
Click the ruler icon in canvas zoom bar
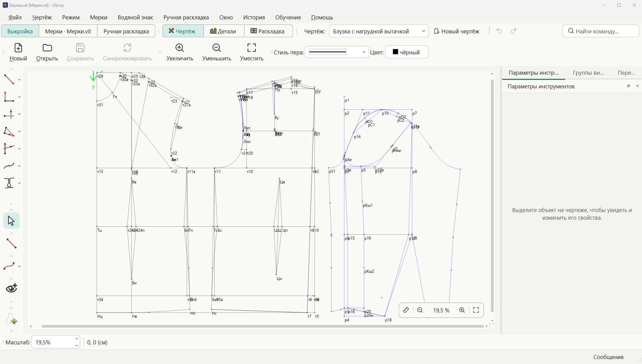pos(406,310)
